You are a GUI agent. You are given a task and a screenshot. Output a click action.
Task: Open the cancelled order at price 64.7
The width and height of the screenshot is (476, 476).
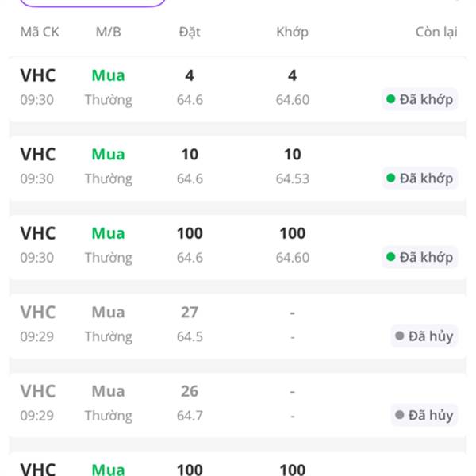pos(238,404)
